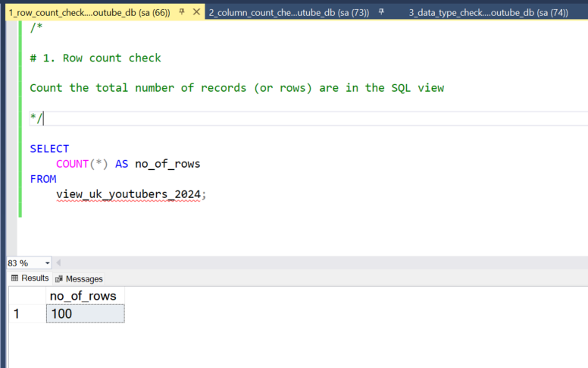The width and height of the screenshot is (588, 368).
Task: Pin the 2_column_count_check tab
Action: coord(381,12)
